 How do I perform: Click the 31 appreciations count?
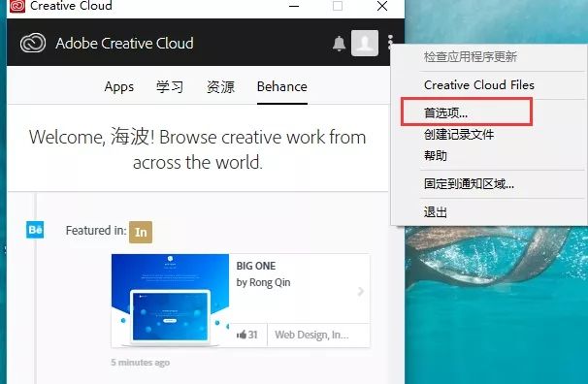tap(252, 335)
